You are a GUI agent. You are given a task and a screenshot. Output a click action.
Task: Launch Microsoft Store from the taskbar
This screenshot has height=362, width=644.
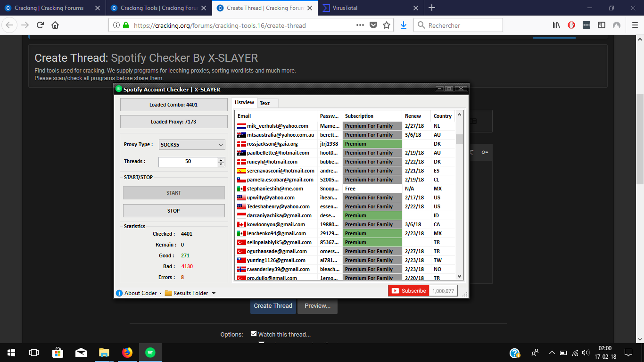(x=58, y=353)
